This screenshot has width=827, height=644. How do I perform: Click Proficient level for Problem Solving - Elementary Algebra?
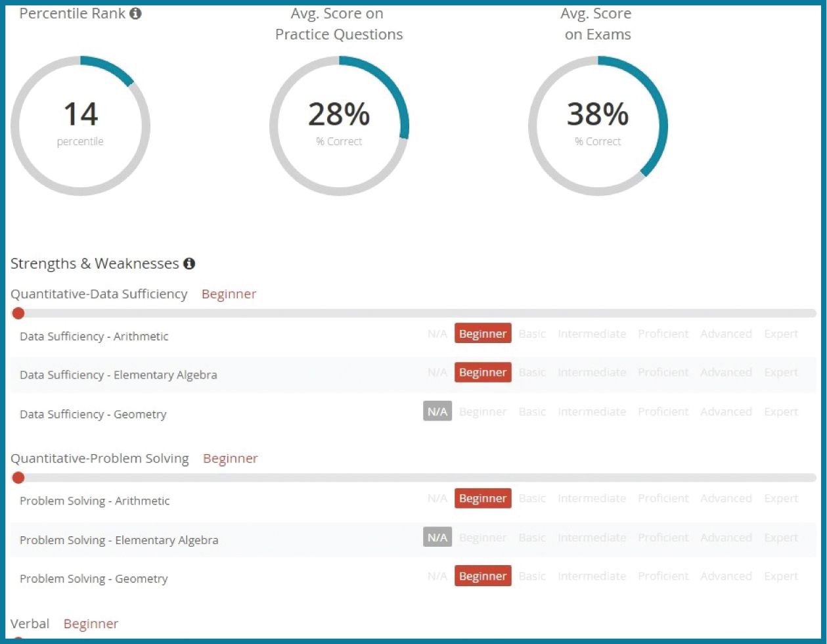[x=663, y=538]
